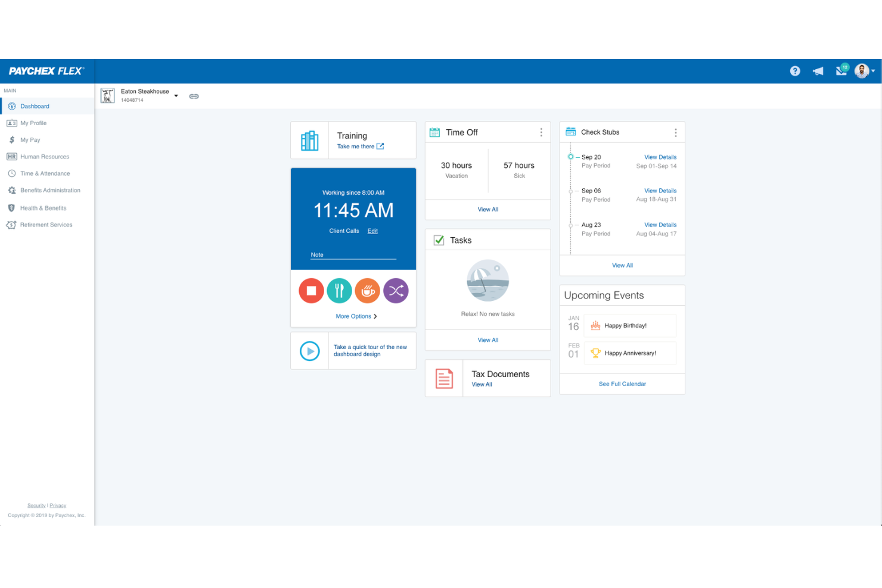The image size is (882, 588).
Task: Open the help question mark icon
Action: (795, 71)
